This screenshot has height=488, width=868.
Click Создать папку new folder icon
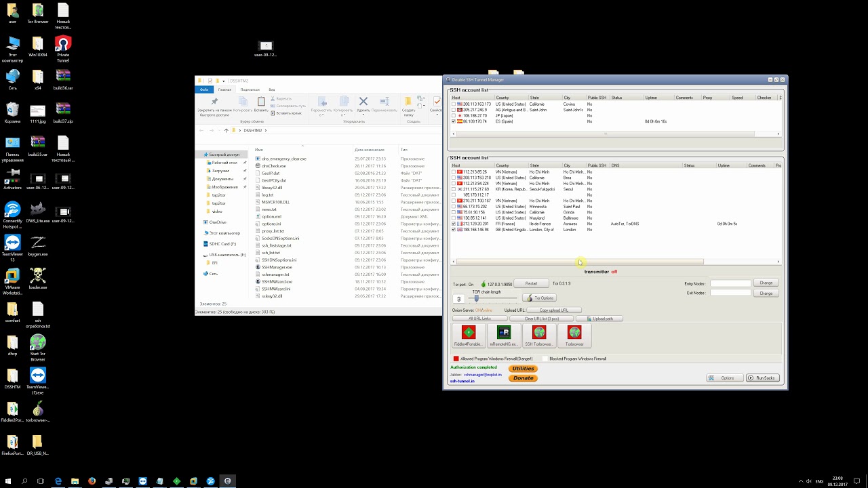(408, 102)
